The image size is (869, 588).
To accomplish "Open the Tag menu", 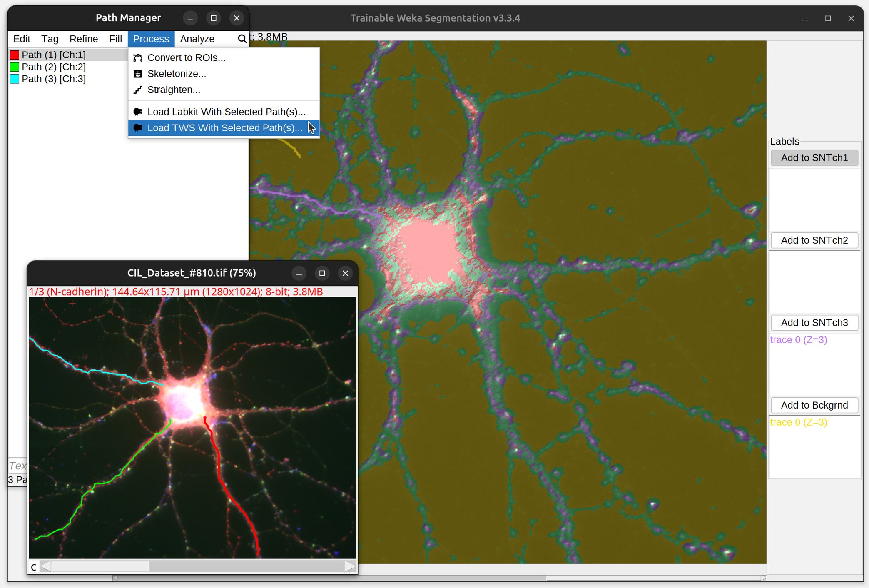I will 50,39.
